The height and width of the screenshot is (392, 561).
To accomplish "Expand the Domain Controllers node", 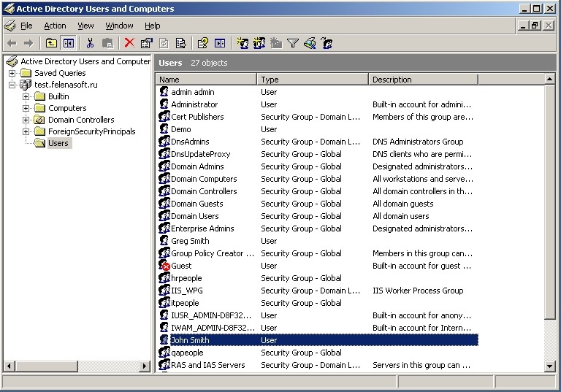I will click(x=26, y=120).
